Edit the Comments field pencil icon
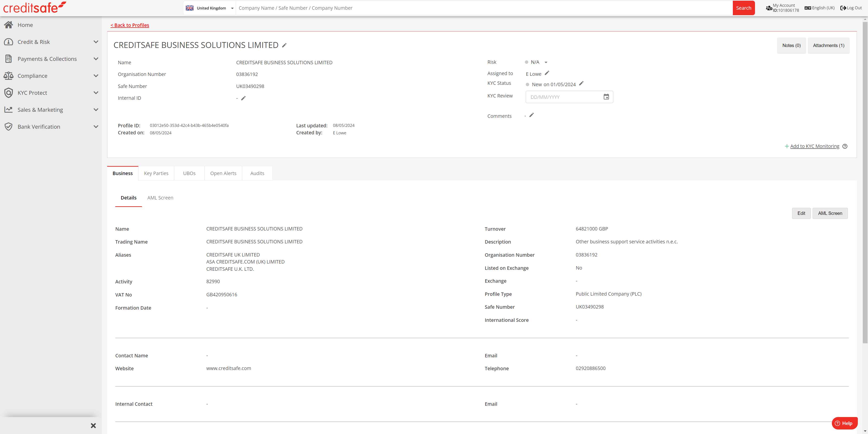The width and height of the screenshot is (868, 434). coord(532,115)
